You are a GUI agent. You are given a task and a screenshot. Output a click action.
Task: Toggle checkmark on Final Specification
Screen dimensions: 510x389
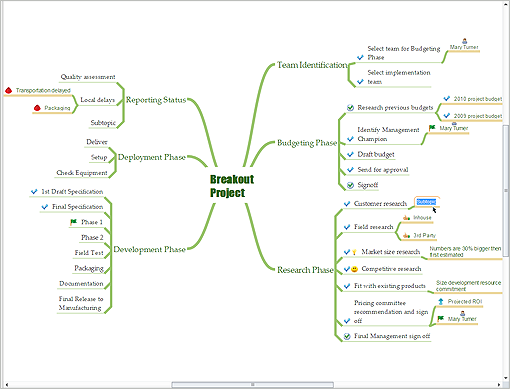(x=44, y=207)
